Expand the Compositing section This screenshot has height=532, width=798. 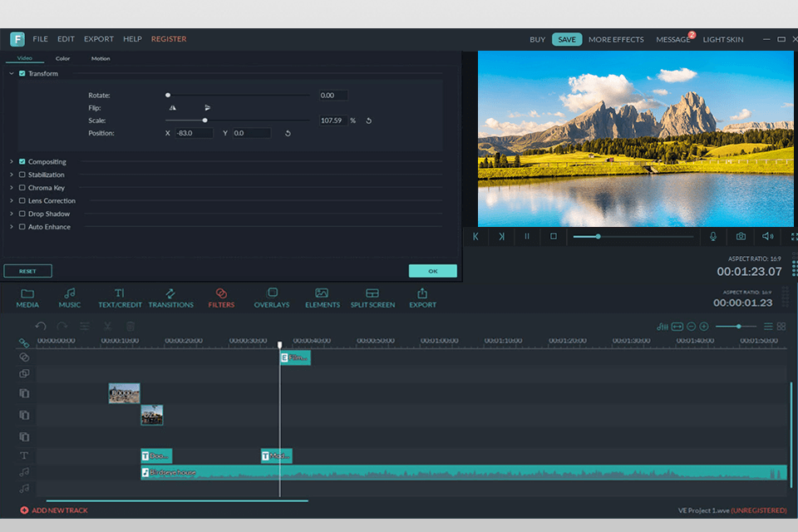pos(11,161)
